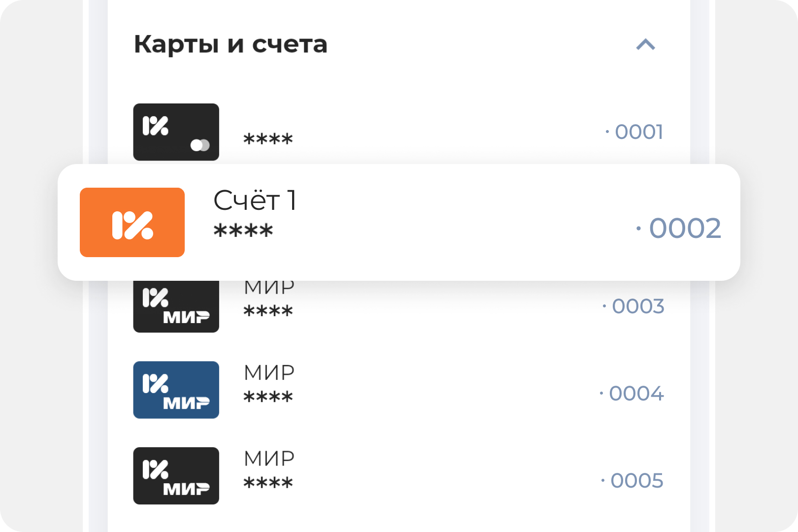Click hidden balance asterisks for card 0005
This screenshot has height=532, width=798.
[268, 483]
